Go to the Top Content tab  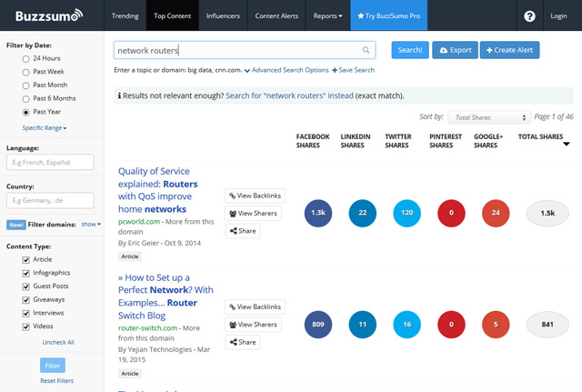[x=172, y=15]
